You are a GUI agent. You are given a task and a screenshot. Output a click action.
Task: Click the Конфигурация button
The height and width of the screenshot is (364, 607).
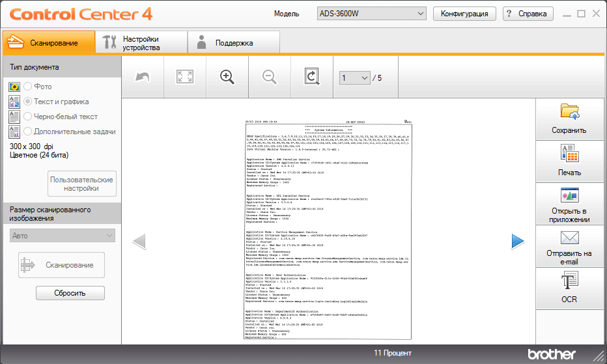pyautogui.click(x=464, y=14)
